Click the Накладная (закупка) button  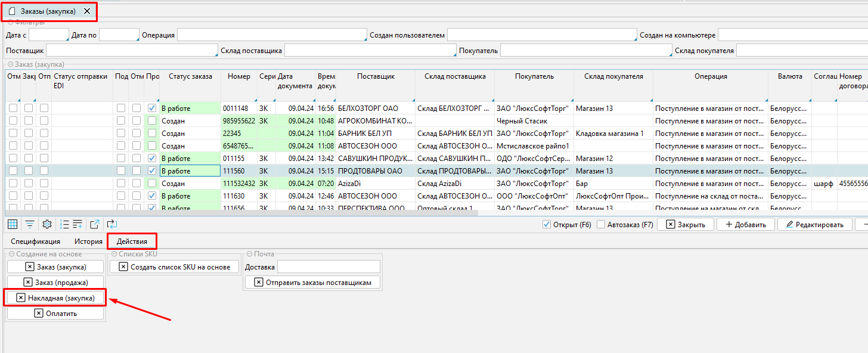tap(55, 298)
